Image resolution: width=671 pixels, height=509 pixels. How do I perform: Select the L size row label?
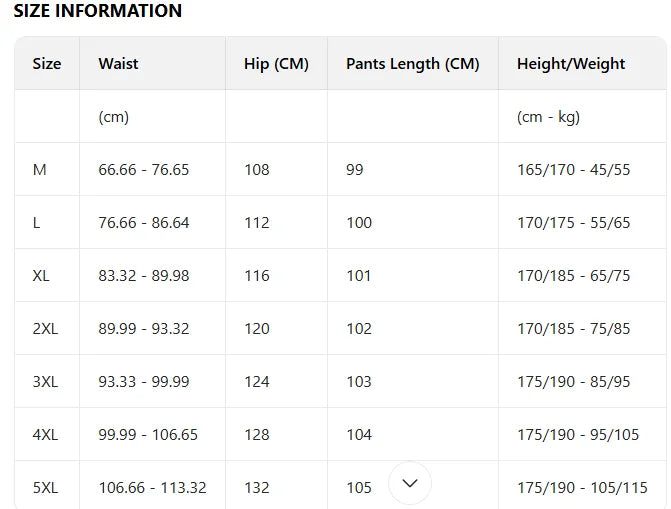coord(37,223)
